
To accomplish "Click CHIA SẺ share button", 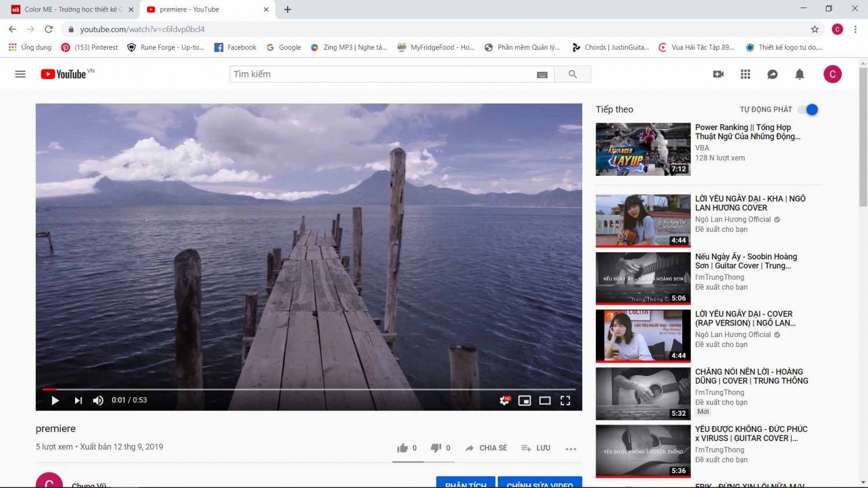I will pyautogui.click(x=486, y=448).
